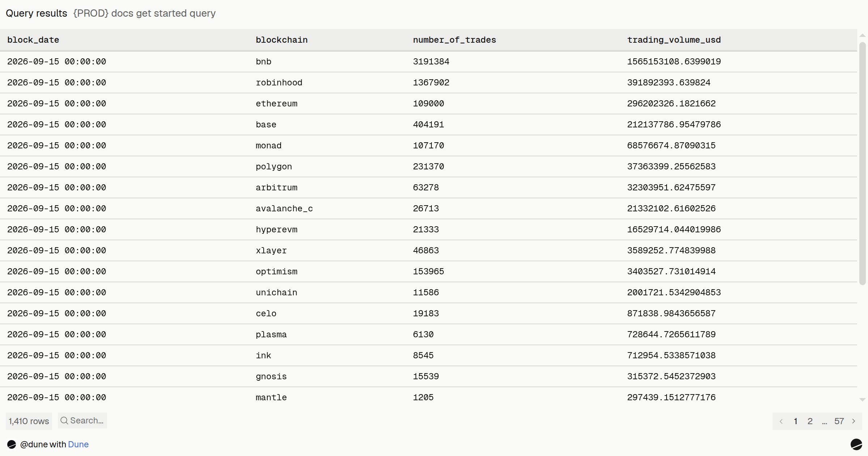This screenshot has height=456, width=868.
Task: Click volume value 296202326.1821662
Action: tap(672, 104)
